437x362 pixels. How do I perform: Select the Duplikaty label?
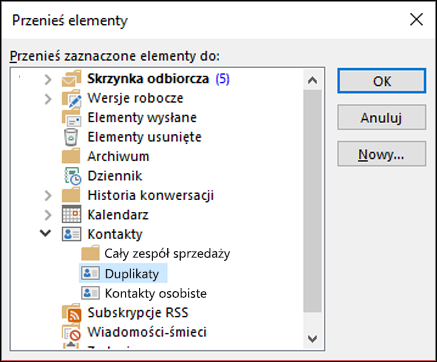point(132,274)
